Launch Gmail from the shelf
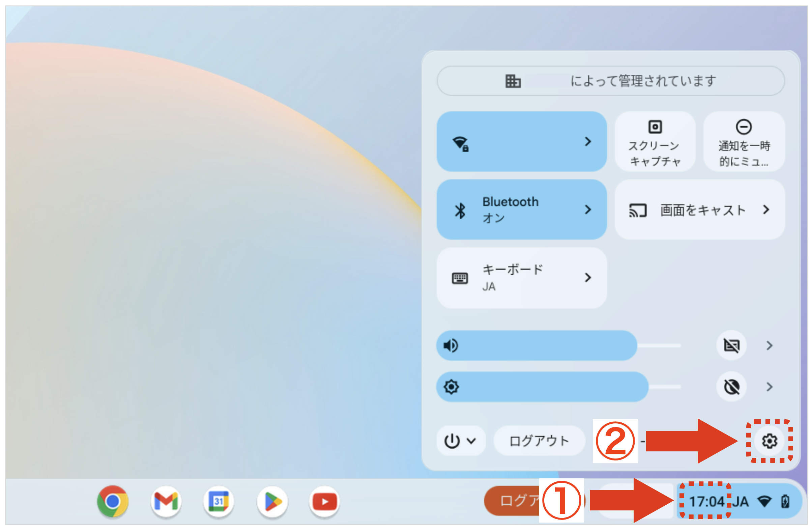812x531 pixels. pyautogui.click(x=166, y=502)
